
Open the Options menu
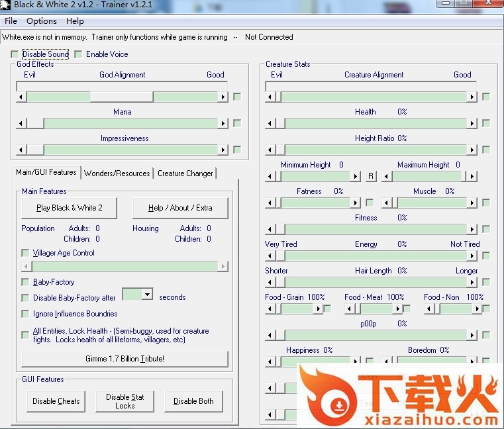pyautogui.click(x=42, y=21)
